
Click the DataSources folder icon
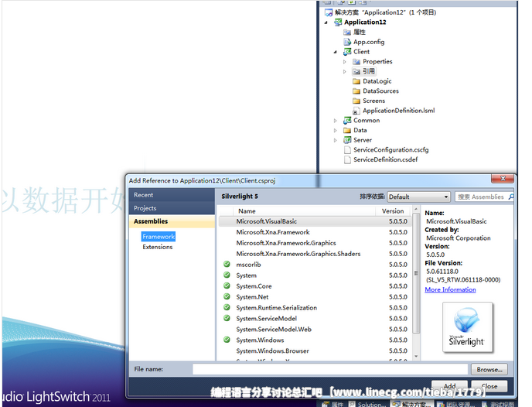(356, 91)
